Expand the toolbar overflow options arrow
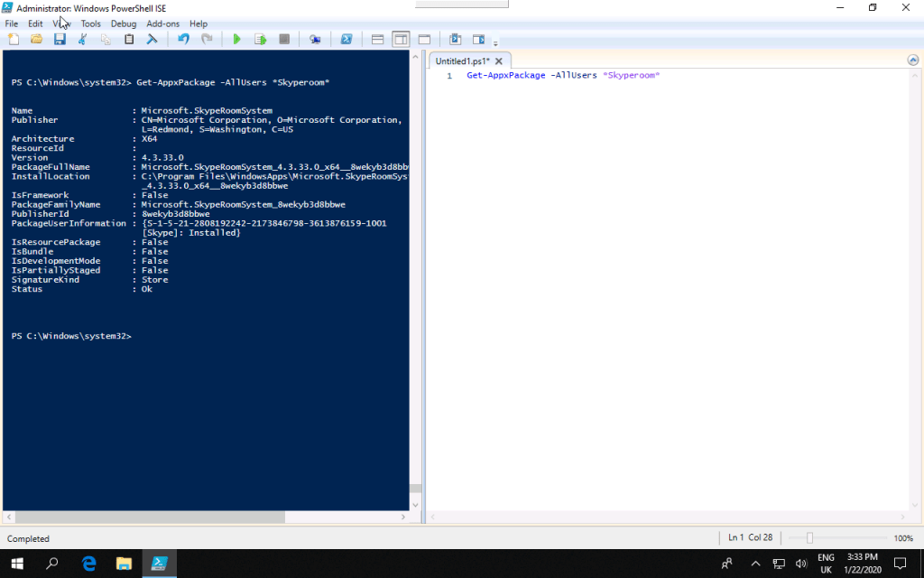 [495, 42]
